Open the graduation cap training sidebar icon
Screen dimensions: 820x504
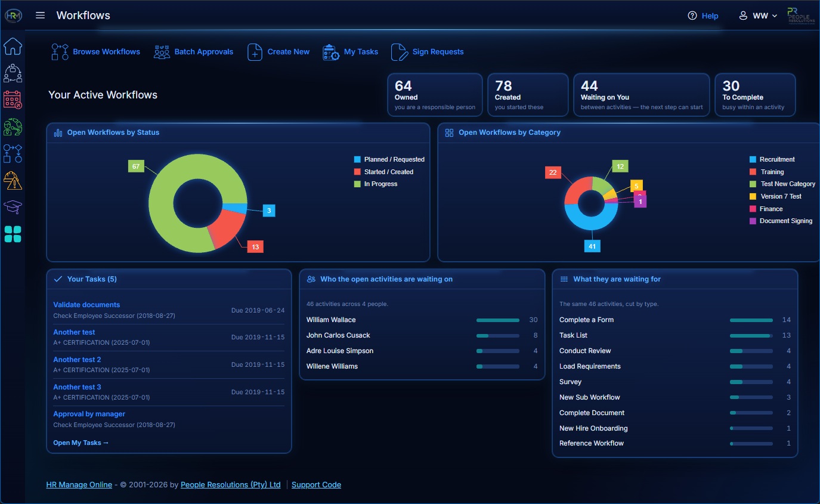click(x=13, y=207)
